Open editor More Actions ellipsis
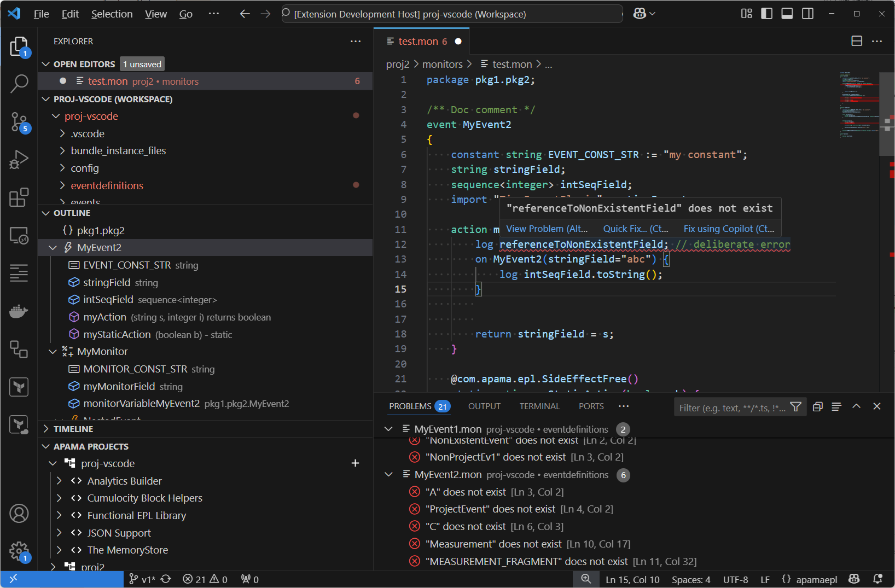Image resolution: width=895 pixels, height=588 pixels. (877, 41)
